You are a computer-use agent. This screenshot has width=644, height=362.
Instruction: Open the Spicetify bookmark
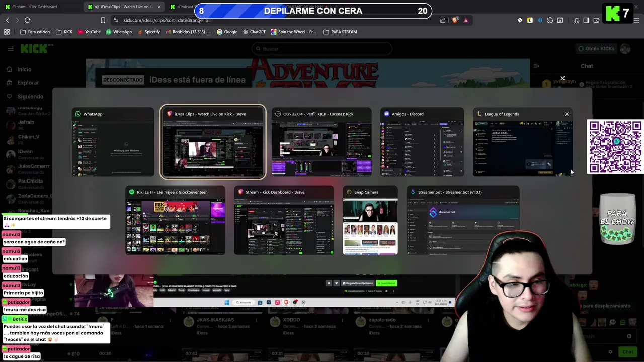pos(148,32)
